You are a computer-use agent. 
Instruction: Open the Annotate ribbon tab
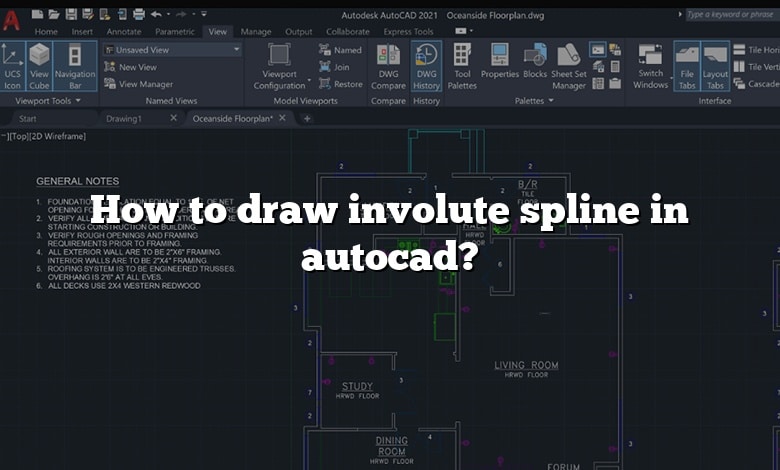point(124,31)
